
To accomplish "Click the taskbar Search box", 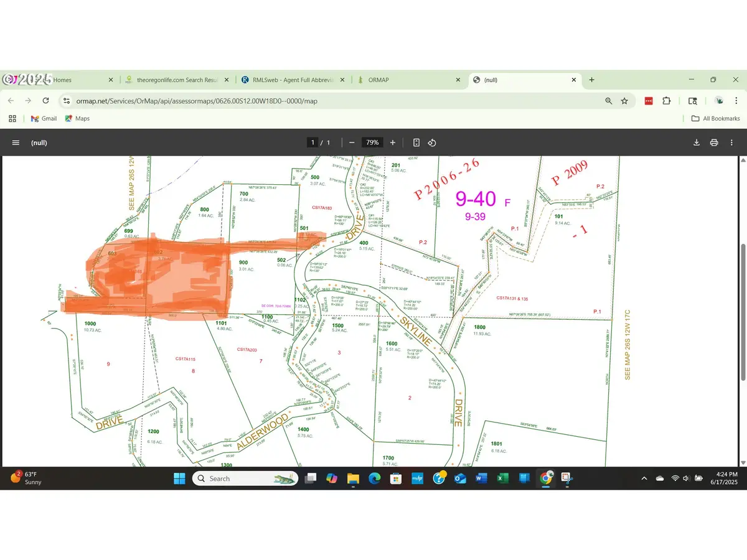I will (x=245, y=478).
